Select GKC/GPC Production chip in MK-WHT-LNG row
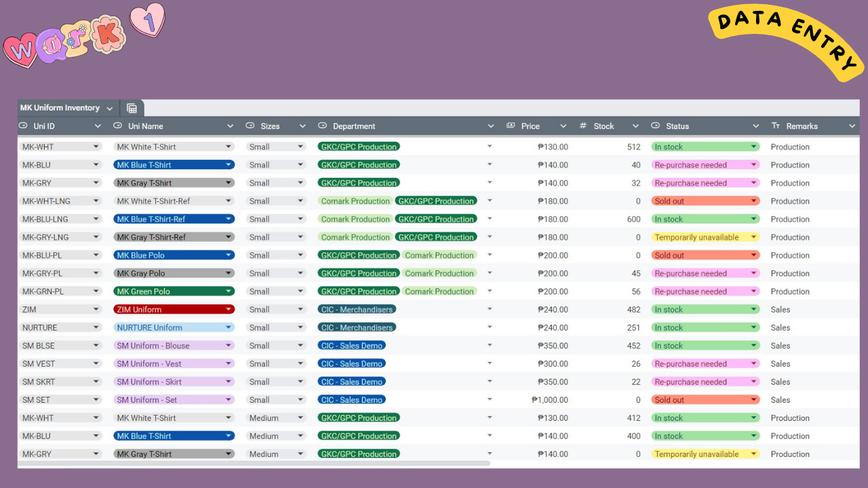The image size is (868, 488). (x=436, y=201)
